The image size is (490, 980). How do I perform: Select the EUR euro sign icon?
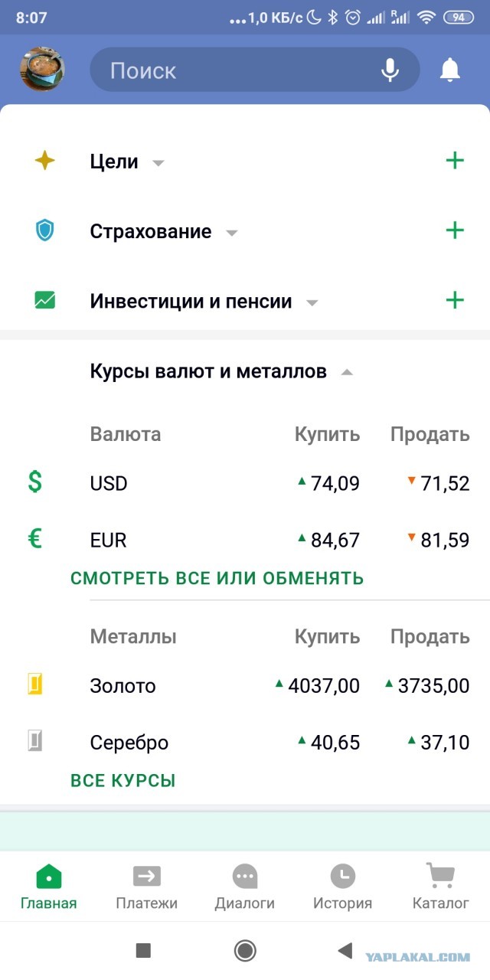(35, 539)
